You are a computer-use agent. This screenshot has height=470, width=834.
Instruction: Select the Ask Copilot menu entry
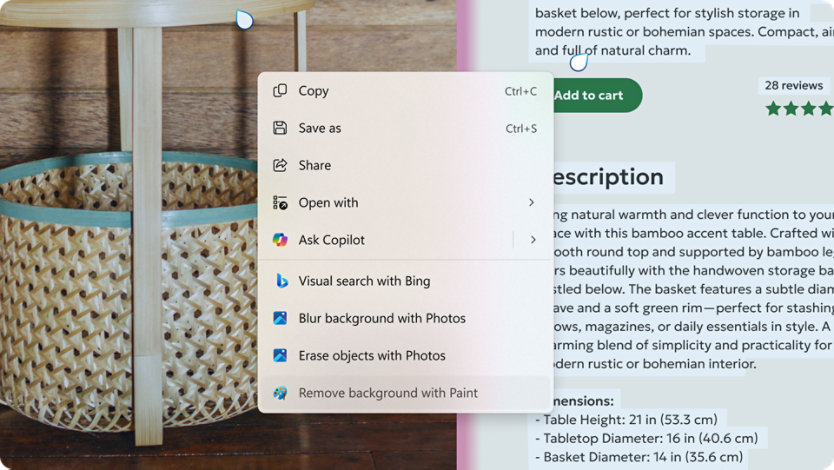388,240
